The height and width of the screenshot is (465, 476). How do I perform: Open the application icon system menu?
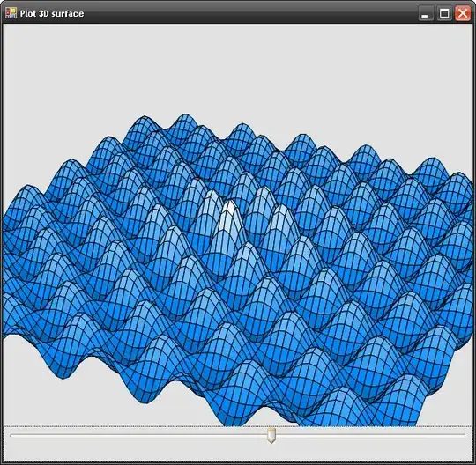[x=11, y=13]
